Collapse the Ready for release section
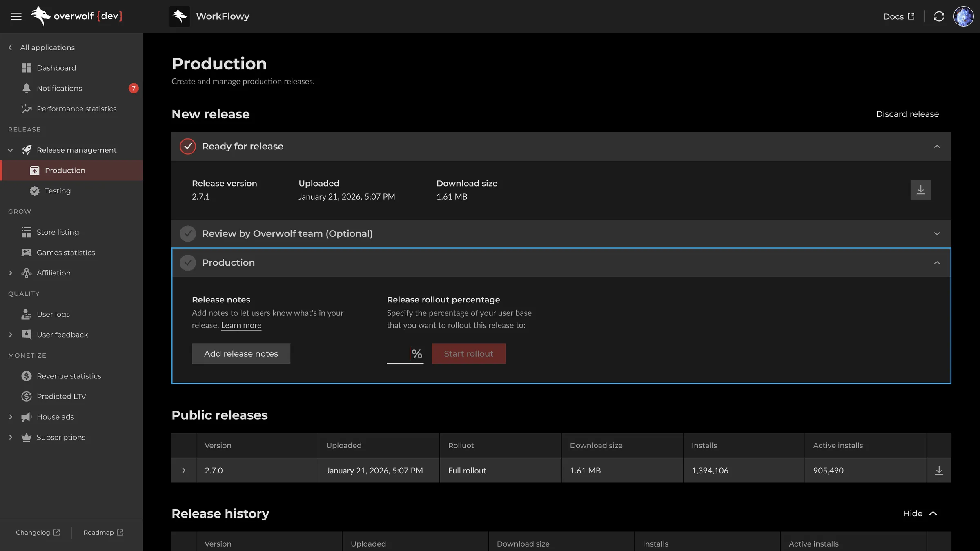The image size is (980, 551). point(937,147)
